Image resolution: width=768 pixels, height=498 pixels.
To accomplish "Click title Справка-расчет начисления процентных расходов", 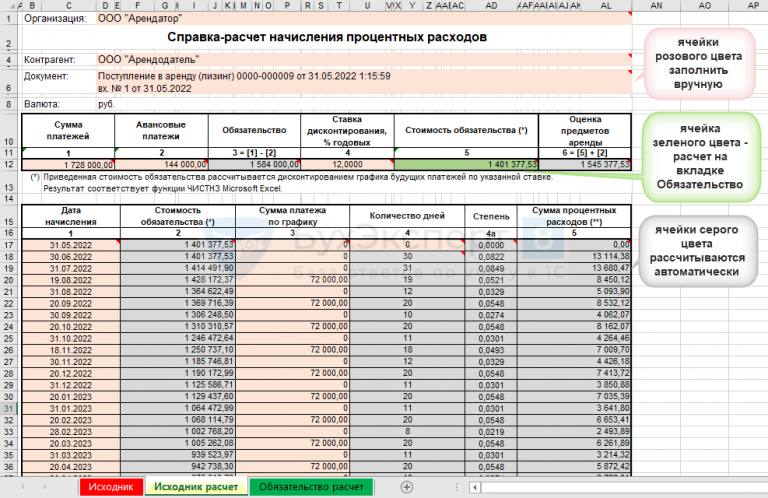I will pos(327,37).
